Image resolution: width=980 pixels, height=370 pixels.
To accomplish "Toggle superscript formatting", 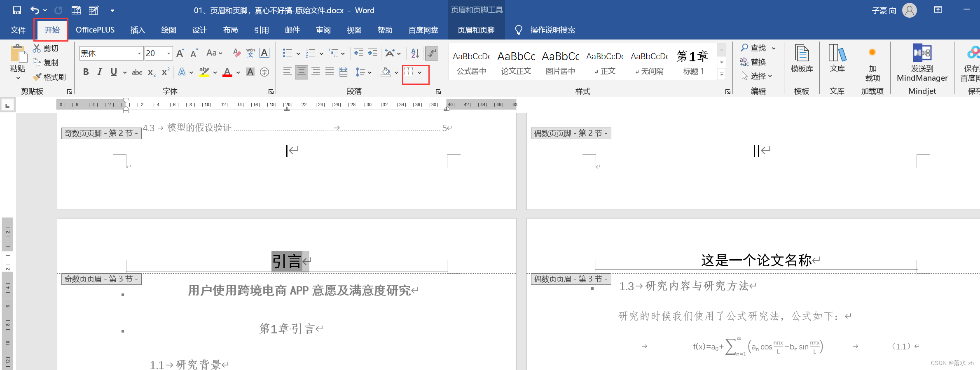I will point(166,72).
